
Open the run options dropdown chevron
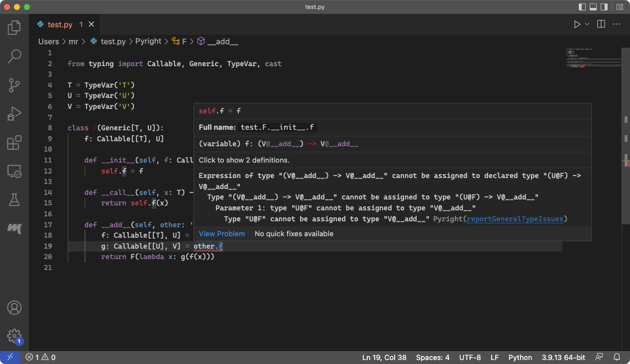click(586, 23)
